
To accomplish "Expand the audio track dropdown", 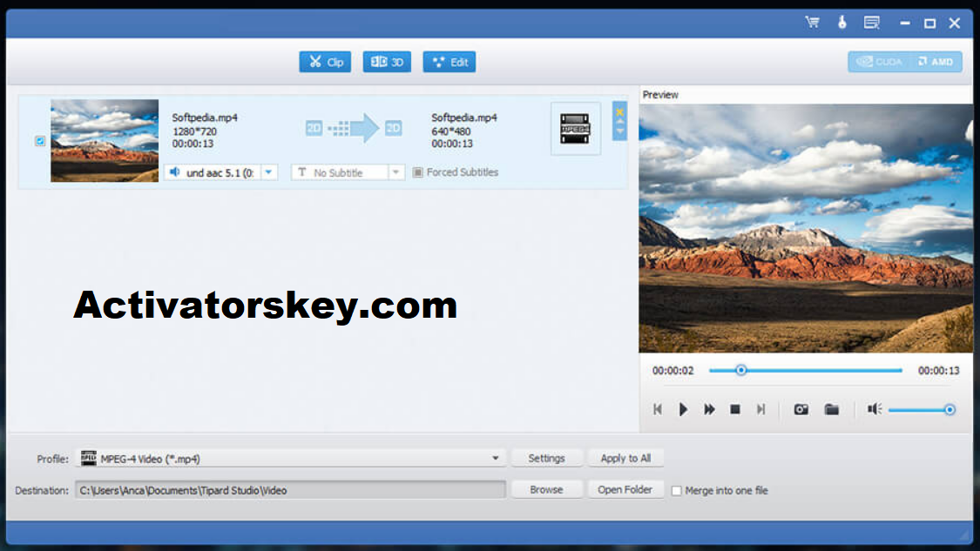I will [x=269, y=172].
